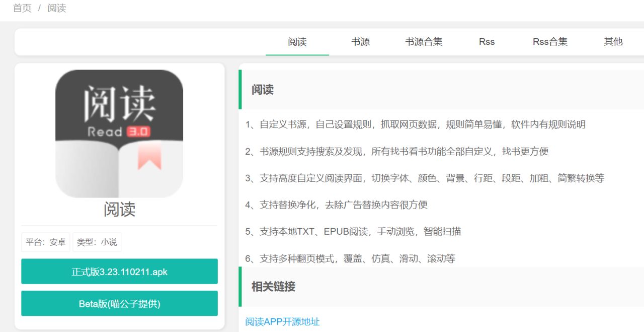The width and height of the screenshot is (644, 332).
Task: Click the 首页 breadcrumb link
Action: (x=22, y=8)
